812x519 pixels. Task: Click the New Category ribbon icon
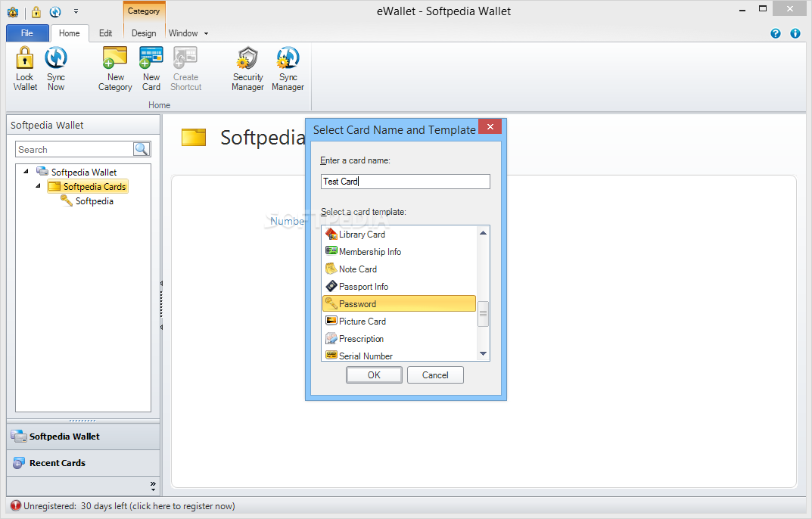pyautogui.click(x=115, y=57)
